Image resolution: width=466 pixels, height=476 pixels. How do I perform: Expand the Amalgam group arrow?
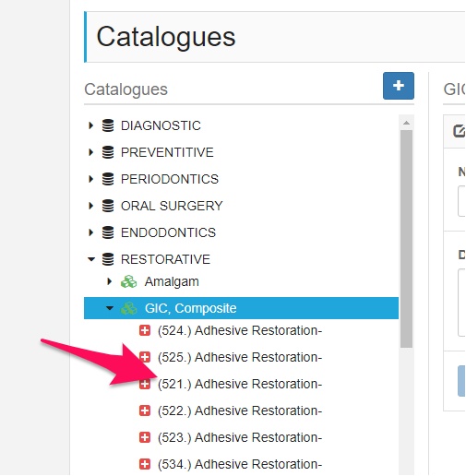pyautogui.click(x=109, y=281)
